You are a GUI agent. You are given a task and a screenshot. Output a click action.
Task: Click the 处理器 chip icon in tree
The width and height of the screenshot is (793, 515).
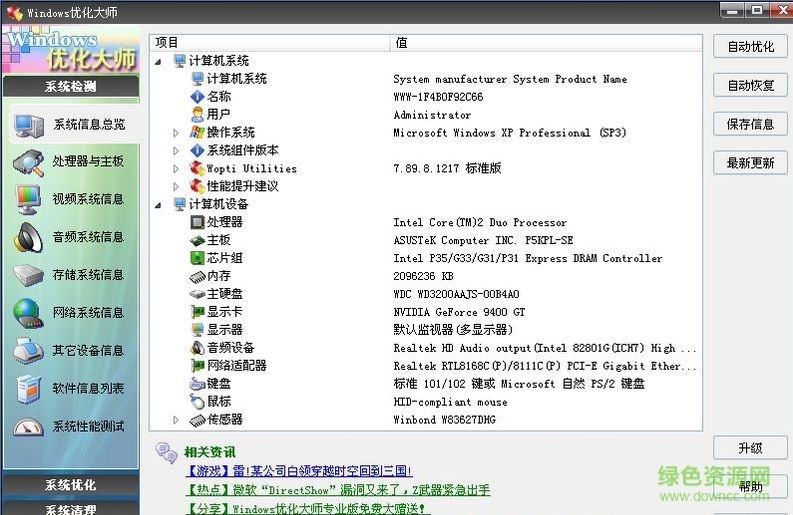[197, 222]
